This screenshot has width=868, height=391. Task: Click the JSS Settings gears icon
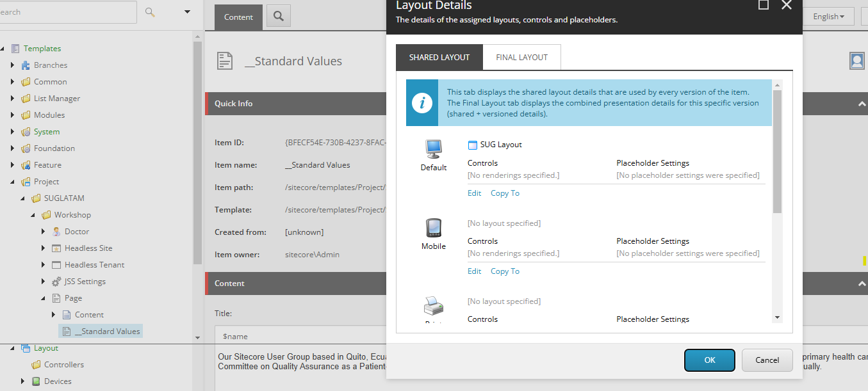pos(56,282)
